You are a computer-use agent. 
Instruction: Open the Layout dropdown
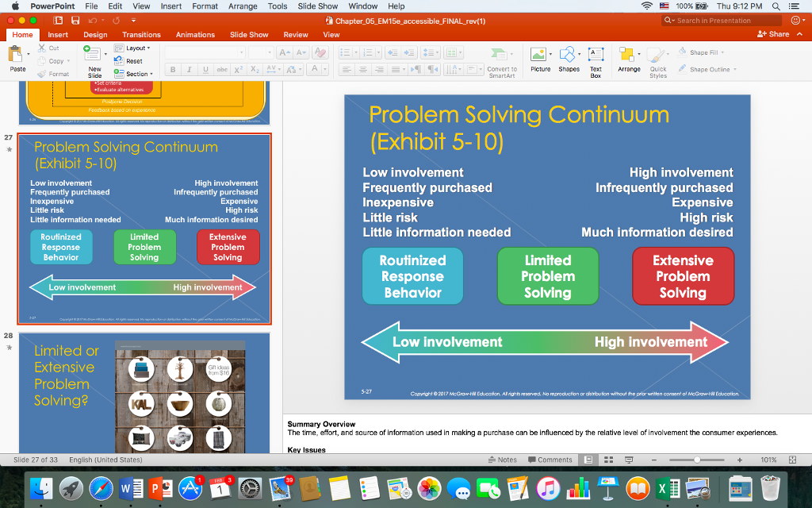point(136,48)
